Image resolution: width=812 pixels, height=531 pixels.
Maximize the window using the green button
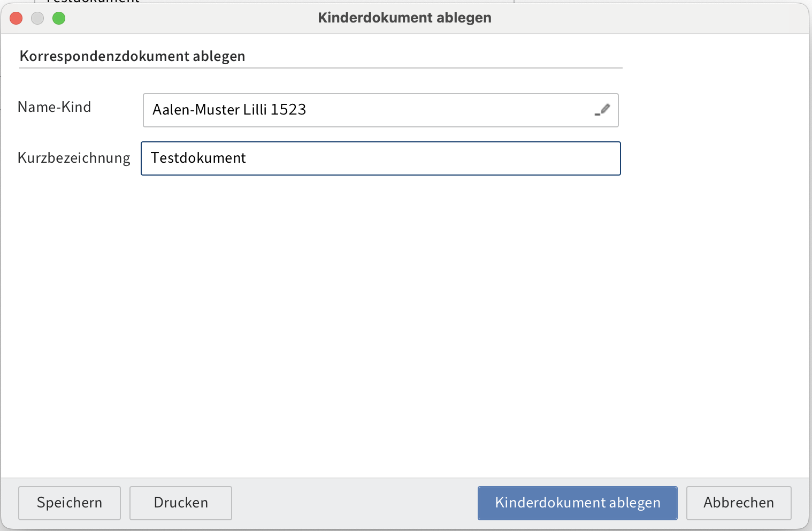coord(59,18)
